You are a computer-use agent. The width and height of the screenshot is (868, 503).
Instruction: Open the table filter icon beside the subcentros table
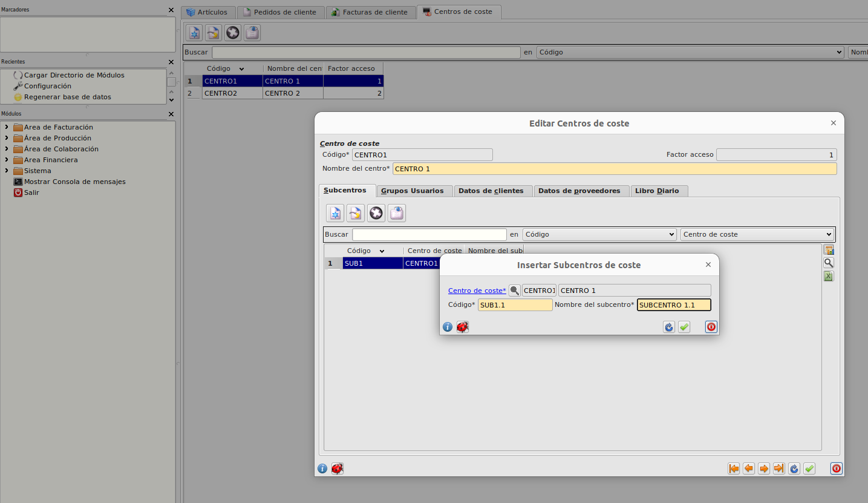click(x=829, y=250)
